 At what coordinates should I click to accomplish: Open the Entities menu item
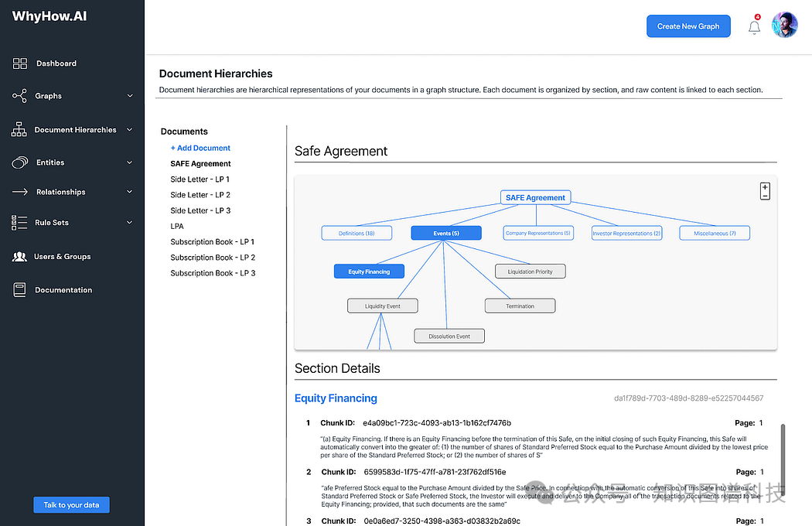[50, 162]
